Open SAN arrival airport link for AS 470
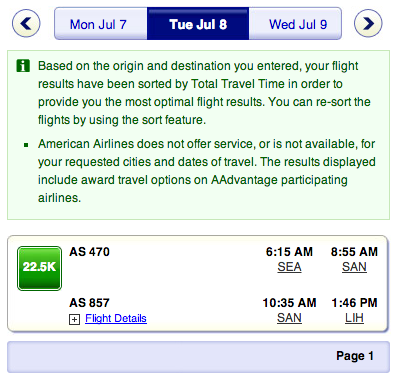 (x=354, y=267)
